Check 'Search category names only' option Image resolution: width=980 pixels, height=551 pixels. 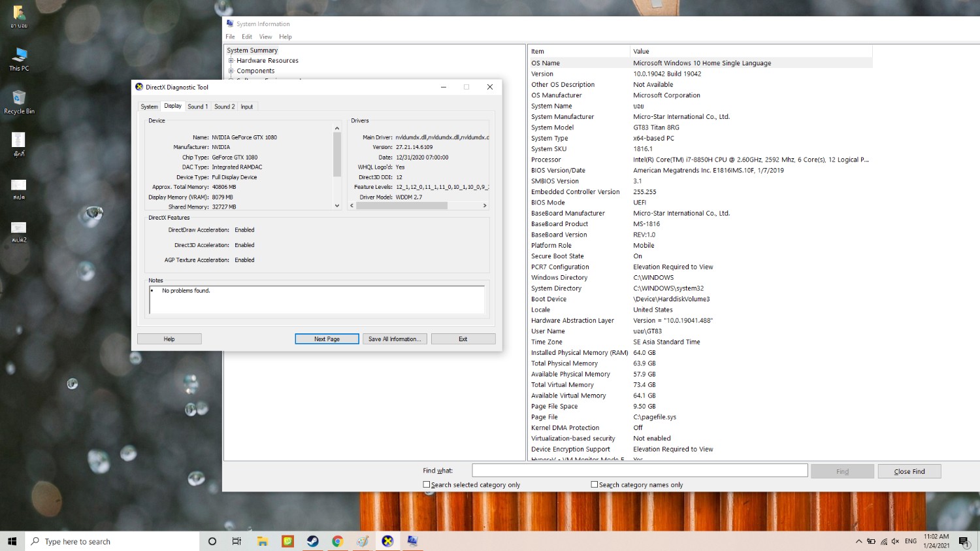594,485
